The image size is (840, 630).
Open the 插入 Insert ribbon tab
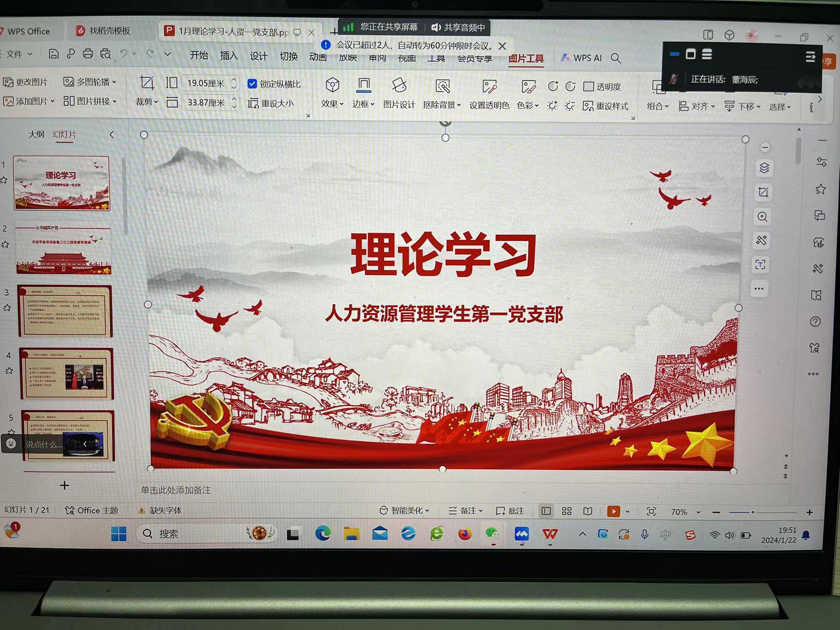[x=229, y=56]
